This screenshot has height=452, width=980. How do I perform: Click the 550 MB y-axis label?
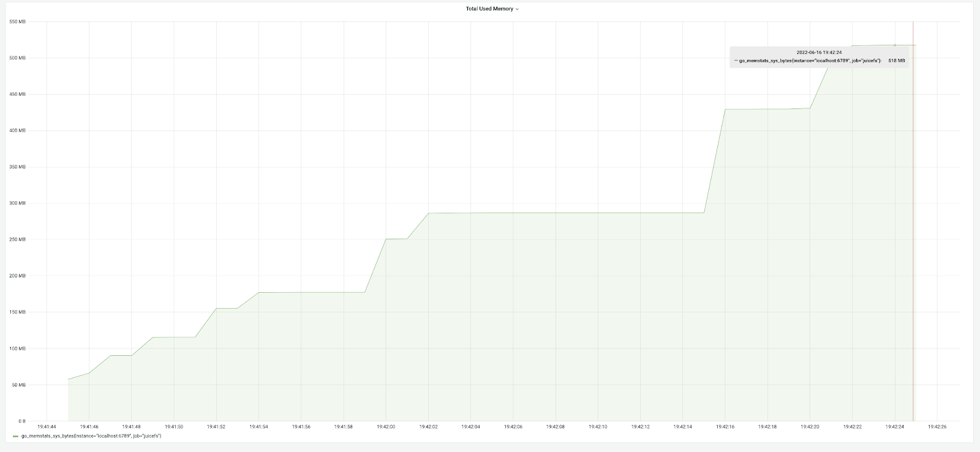18,21
